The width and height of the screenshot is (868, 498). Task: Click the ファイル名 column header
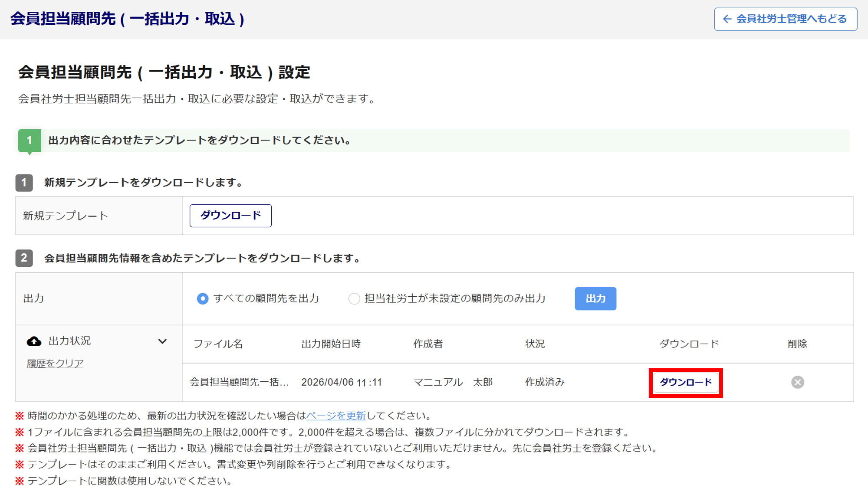[218, 344]
